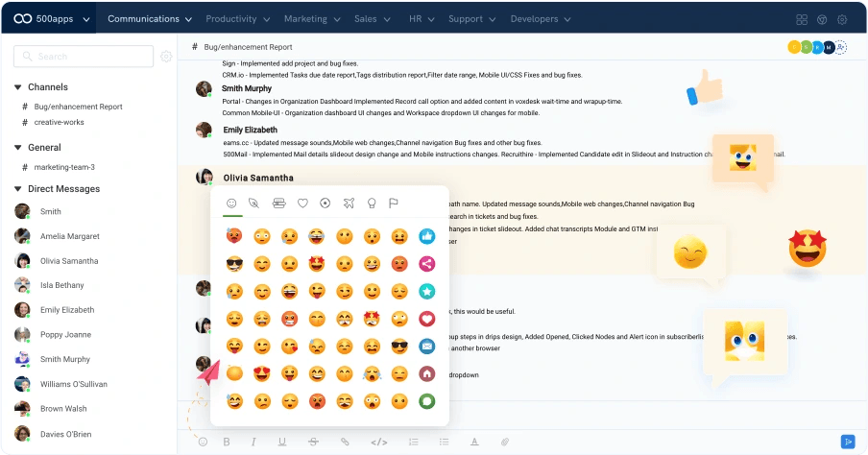Image resolution: width=868 pixels, height=455 pixels.
Task: Toggle bold formatting in message toolbar
Action: (x=227, y=442)
